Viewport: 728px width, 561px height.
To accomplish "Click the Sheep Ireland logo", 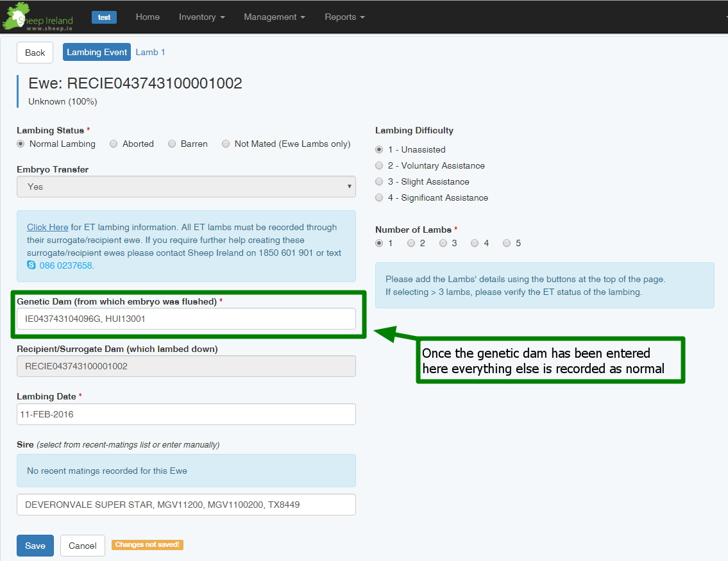I will [38, 17].
